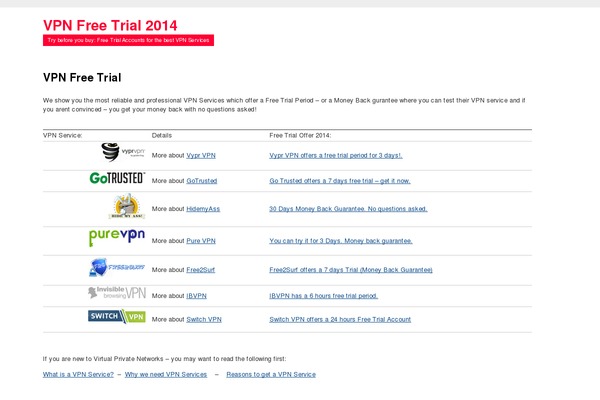Follow the 30 Days Money Back Guarantee offer
Screen dimensions: 600x400
pyautogui.click(x=348, y=209)
